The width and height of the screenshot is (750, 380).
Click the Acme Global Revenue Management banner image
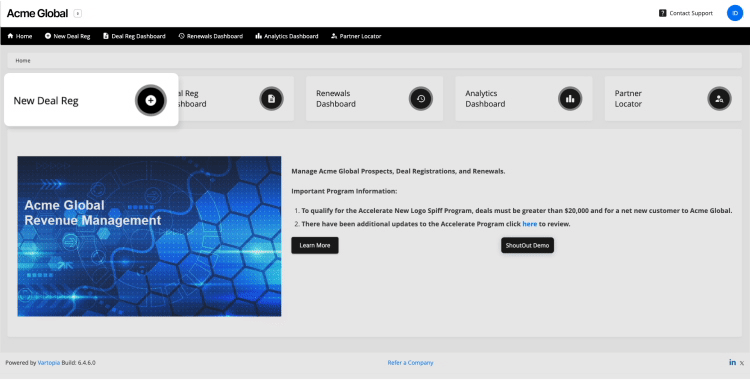click(x=149, y=236)
